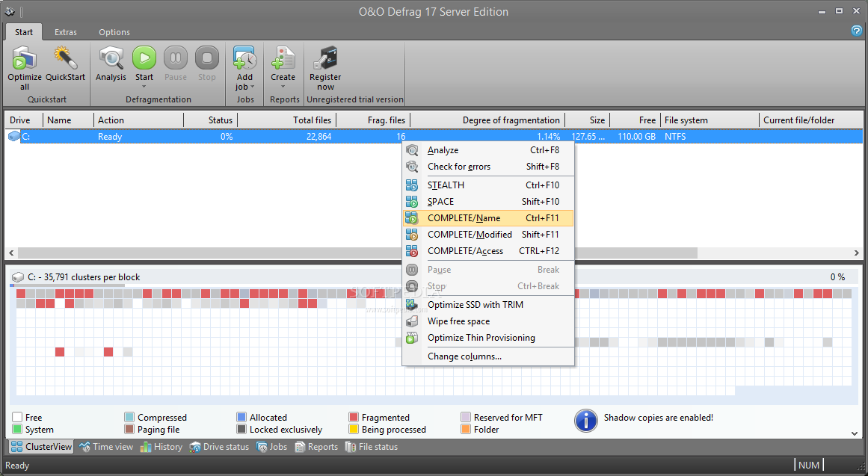Click the Allocated blue legend swatch

(x=241, y=417)
